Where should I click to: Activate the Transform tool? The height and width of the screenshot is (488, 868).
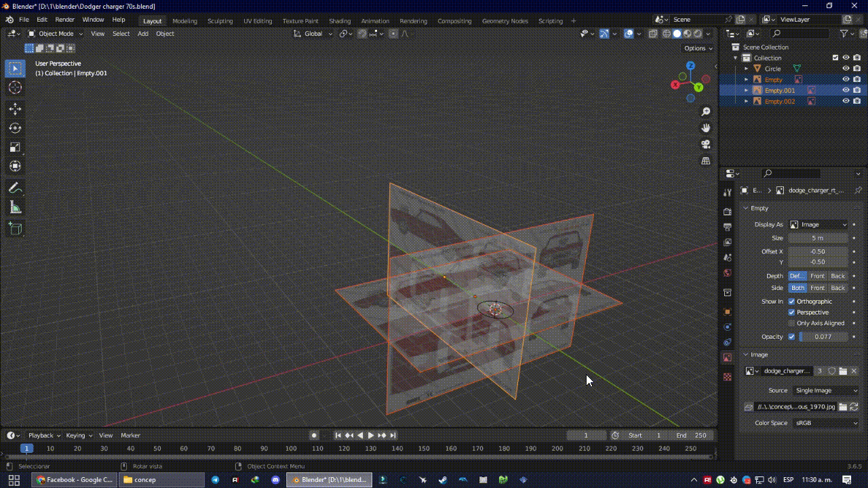pyautogui.click(x=15, y=166)
